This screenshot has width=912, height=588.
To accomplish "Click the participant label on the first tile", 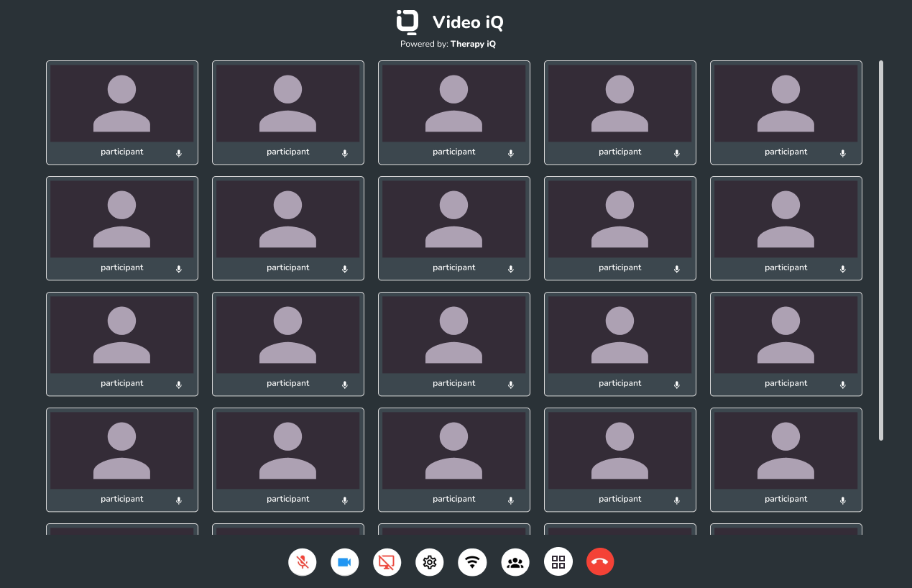I will point(121,151).
